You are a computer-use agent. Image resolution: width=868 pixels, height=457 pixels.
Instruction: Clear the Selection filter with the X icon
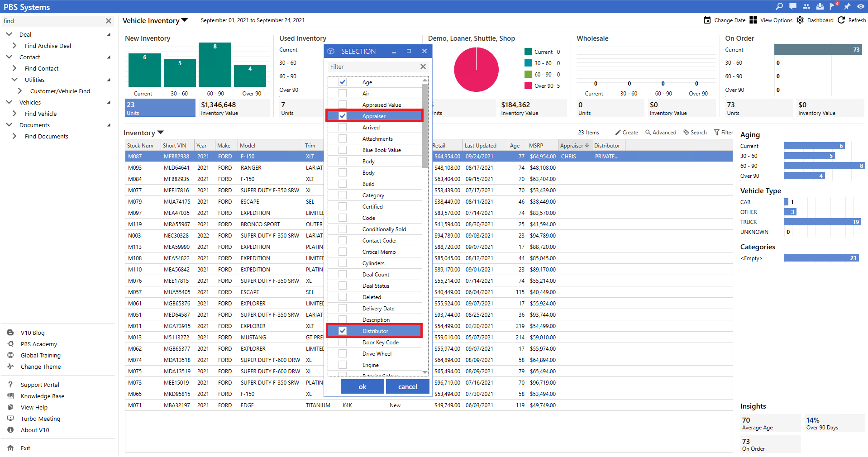[423, 67]
